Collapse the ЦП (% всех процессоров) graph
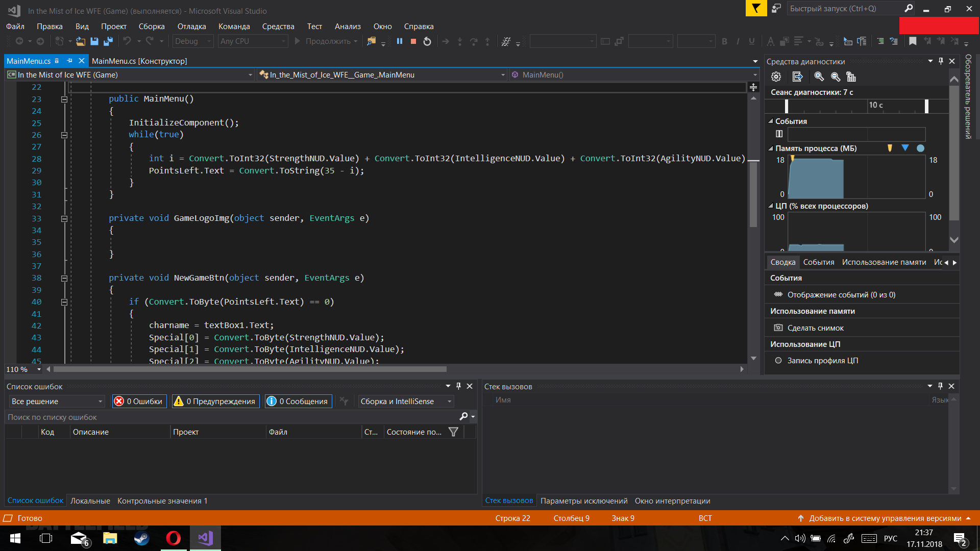This screenshot has height=551, width=980. pyautogui.click(x=771, y=206)
